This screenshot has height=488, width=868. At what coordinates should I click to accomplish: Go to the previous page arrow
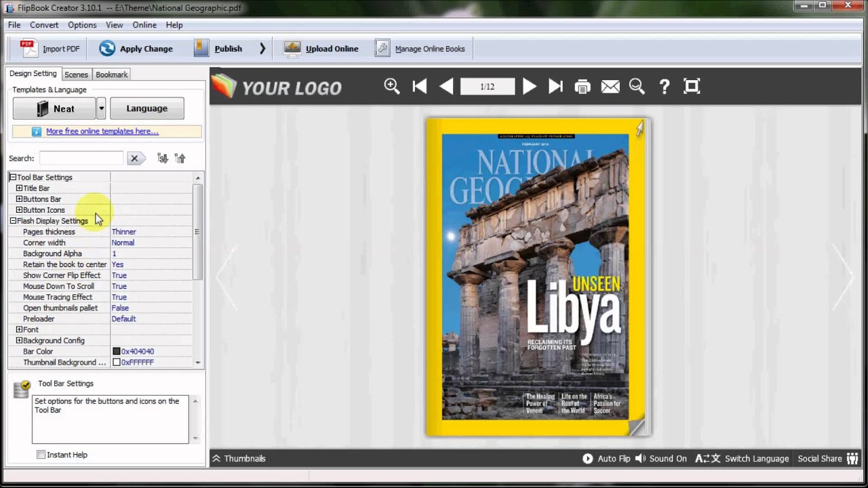point(446,86)
